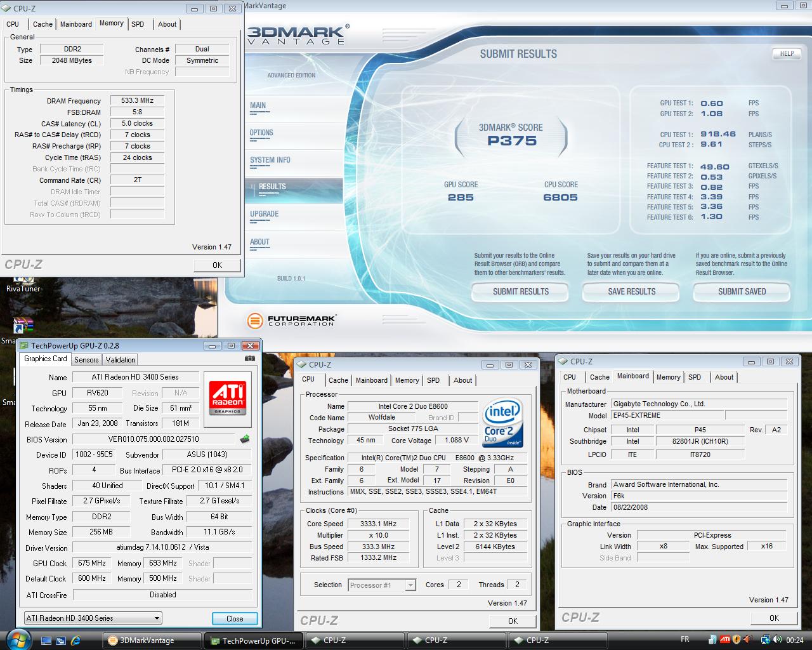Viewport: 812px width, 650px height.
Task: Click the Futuremark Corporation logo
Action: point(291,321)
